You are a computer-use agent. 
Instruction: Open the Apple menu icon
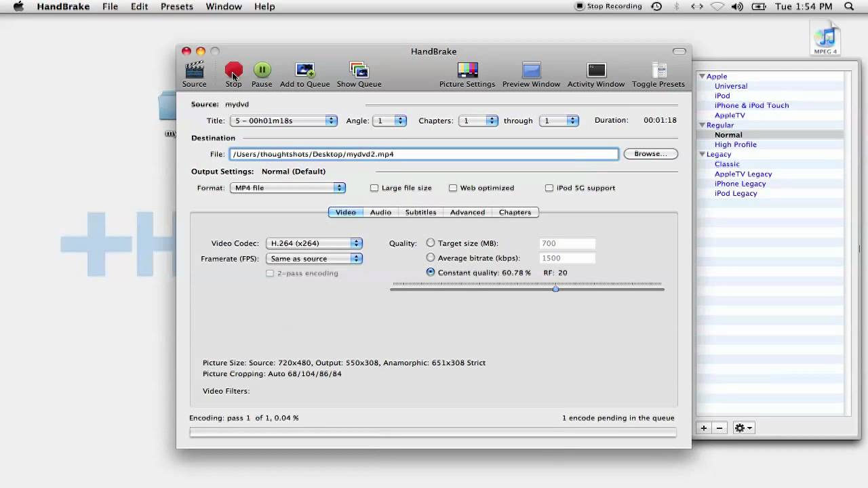(18, 6)
